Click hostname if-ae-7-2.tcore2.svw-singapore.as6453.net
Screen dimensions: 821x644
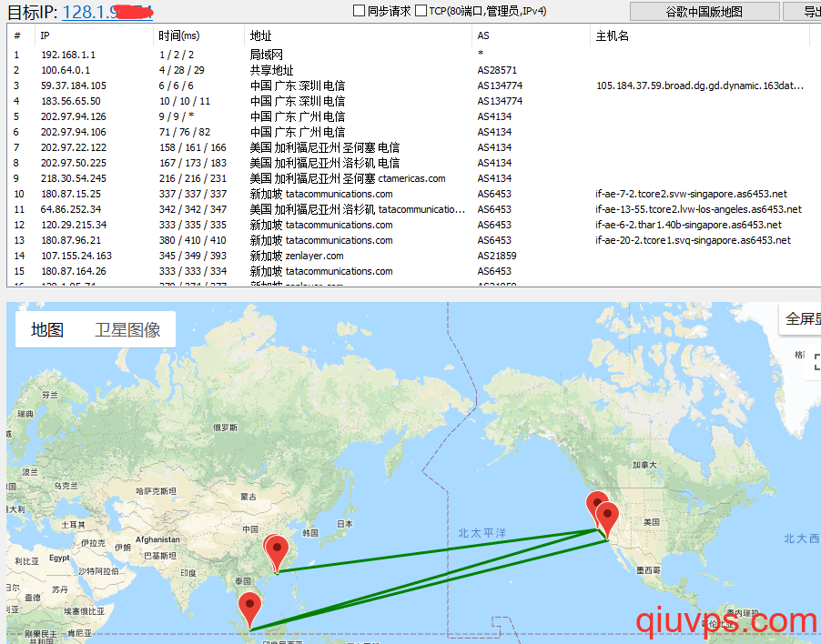[691, 194]
